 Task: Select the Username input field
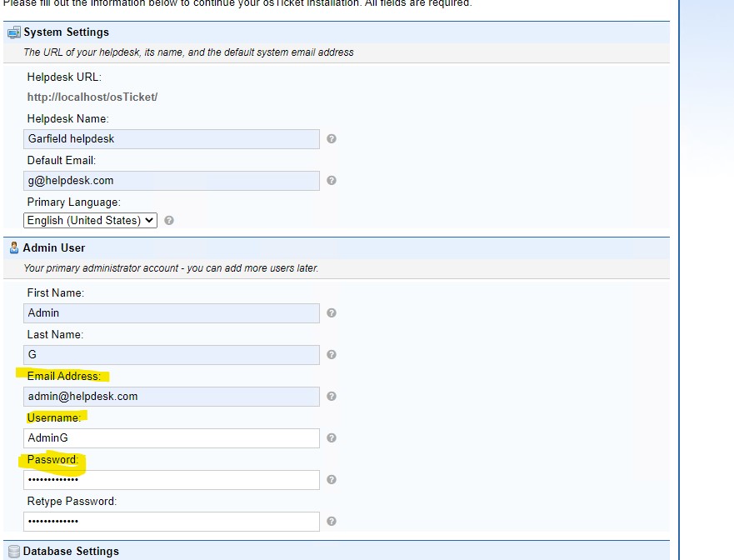tap(171, 437)
